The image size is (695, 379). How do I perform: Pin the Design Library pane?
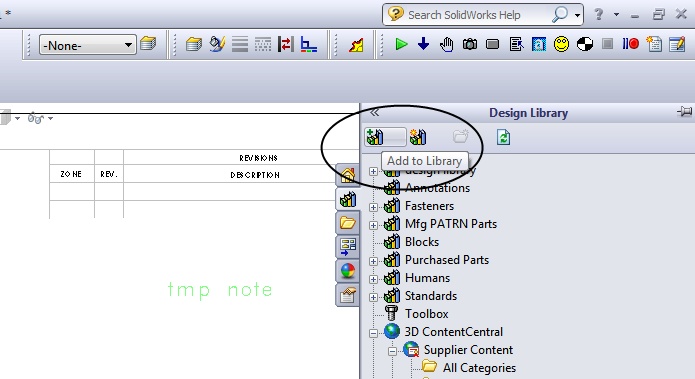point(684,112)
